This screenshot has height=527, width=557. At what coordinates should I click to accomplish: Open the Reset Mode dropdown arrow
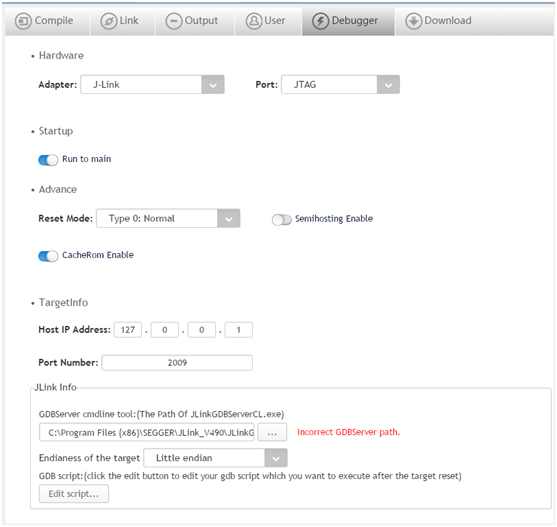(x=229, y=218)
